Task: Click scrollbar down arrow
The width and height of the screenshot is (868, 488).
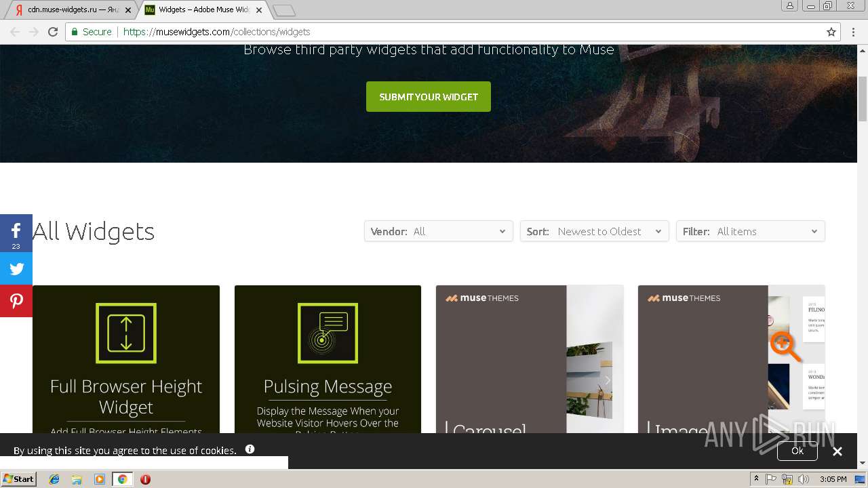Action: click(x=863, y=463)
